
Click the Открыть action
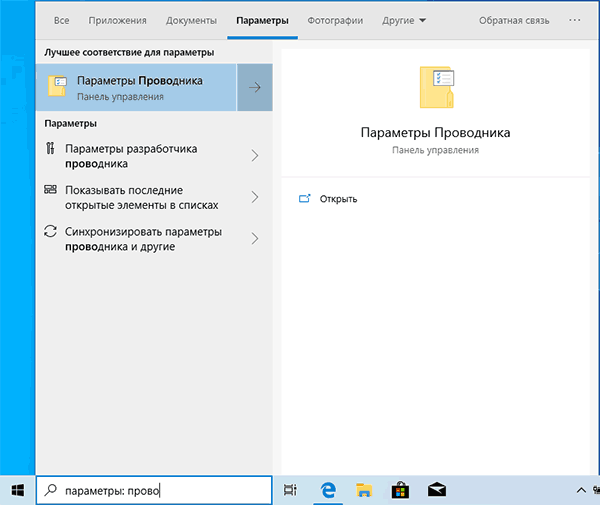click(x=338, y=199)
